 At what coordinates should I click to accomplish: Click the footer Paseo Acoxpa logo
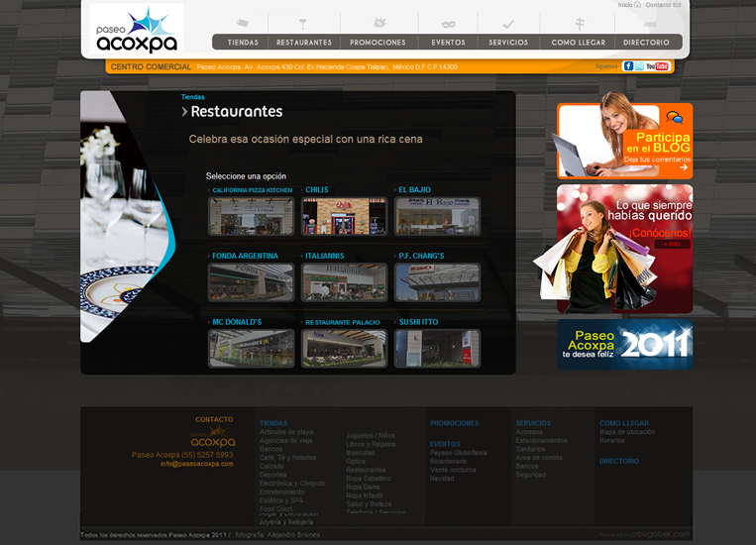213,437
